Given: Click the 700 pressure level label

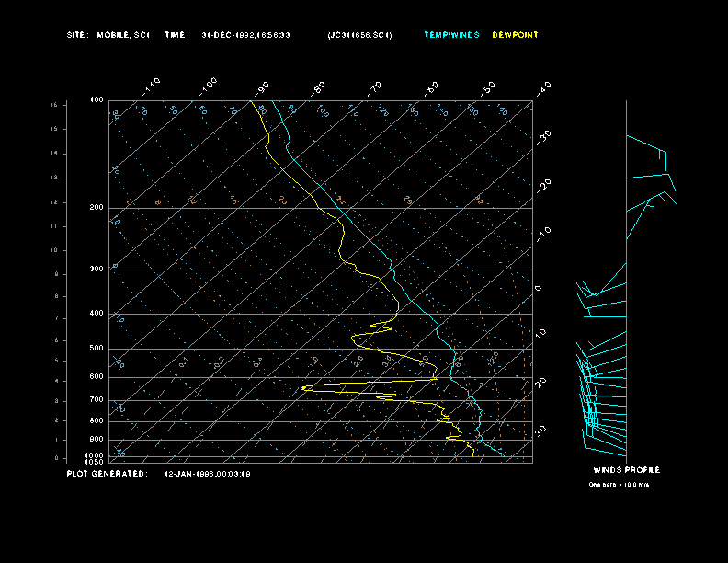Looking at the screenshot, I should click(x=97, y=399).
